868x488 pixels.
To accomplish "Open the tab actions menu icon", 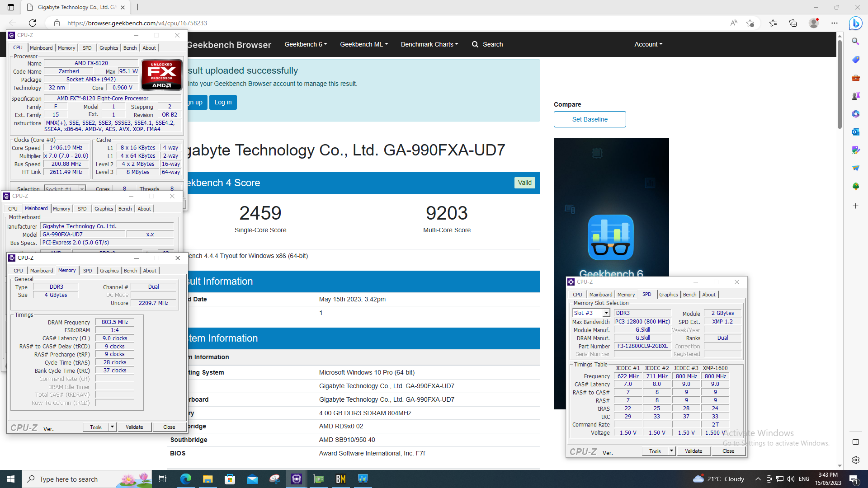I will coord(11,7).
